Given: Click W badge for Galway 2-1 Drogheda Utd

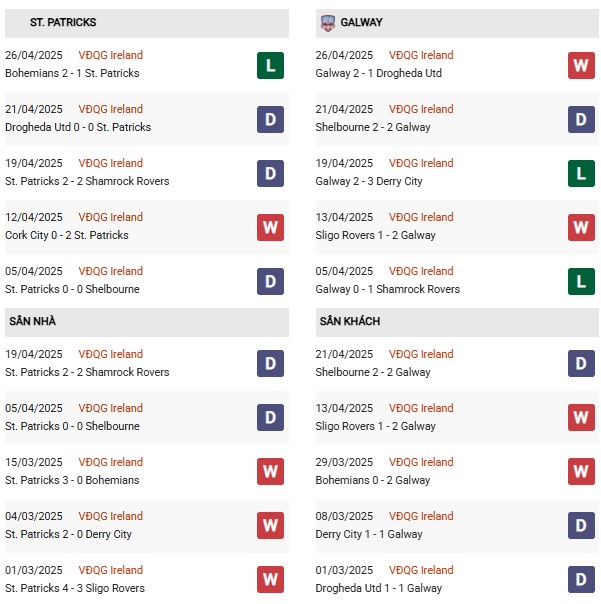Looking at the screenshot, I should [x=581, y=65].
